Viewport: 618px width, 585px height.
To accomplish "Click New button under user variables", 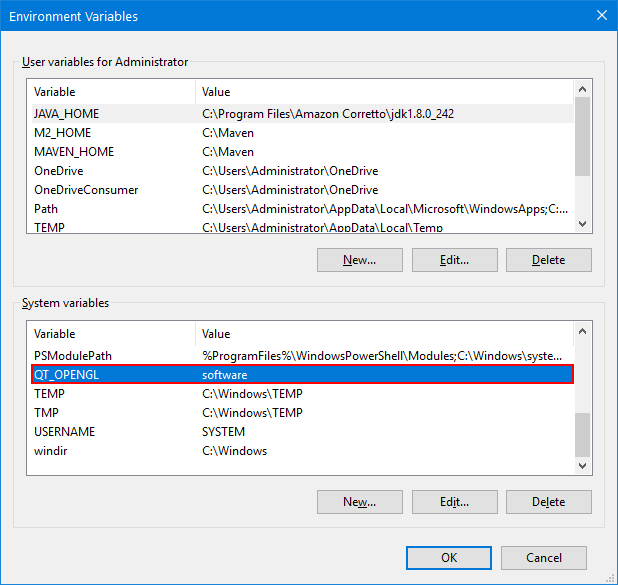I will pyautogui.click(x=359, y=260).
